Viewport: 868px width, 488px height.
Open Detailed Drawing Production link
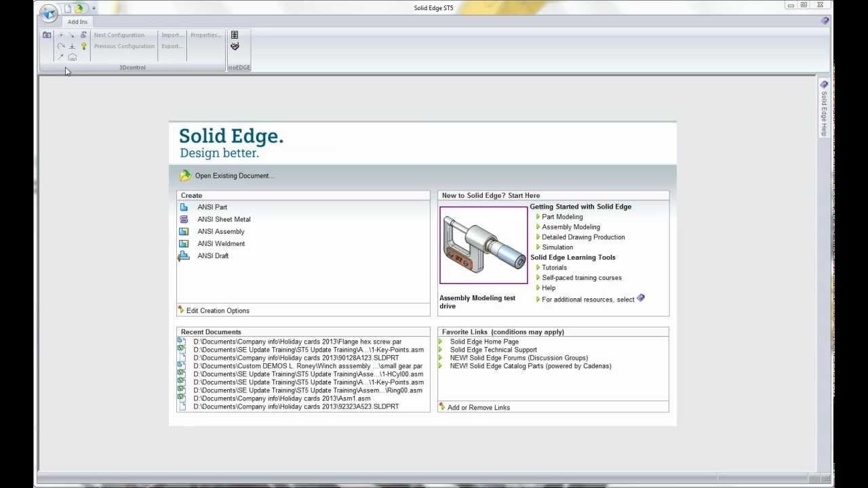pyautogui.click(x=583, y=237)
